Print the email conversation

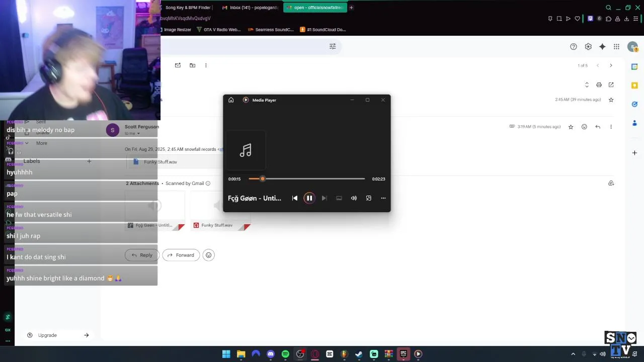[x=599, y=85]
